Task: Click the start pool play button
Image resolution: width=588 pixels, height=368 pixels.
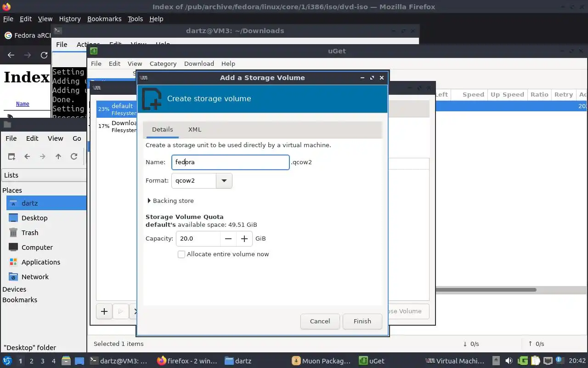Action: pyautogui.click(x=120, y=311)
